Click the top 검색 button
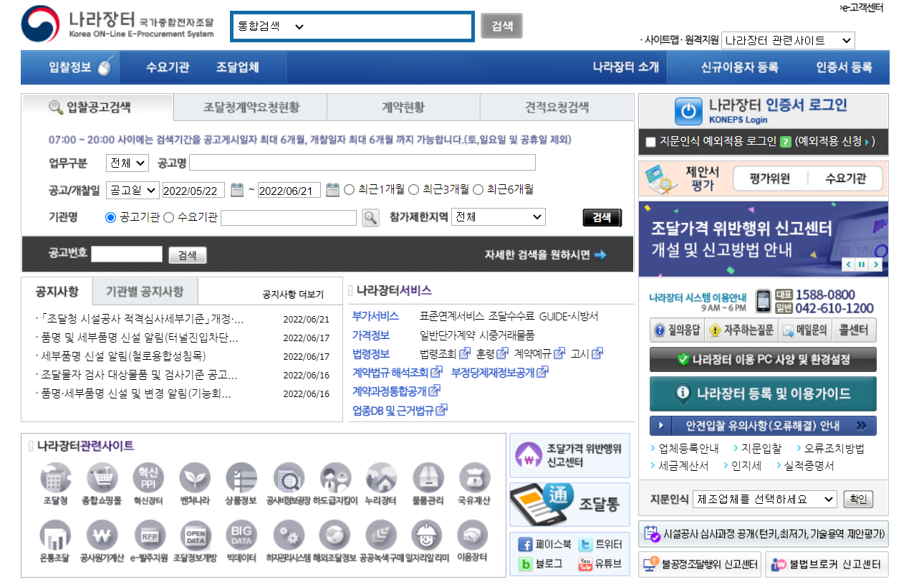924x587 pixels. coord(501,26)
